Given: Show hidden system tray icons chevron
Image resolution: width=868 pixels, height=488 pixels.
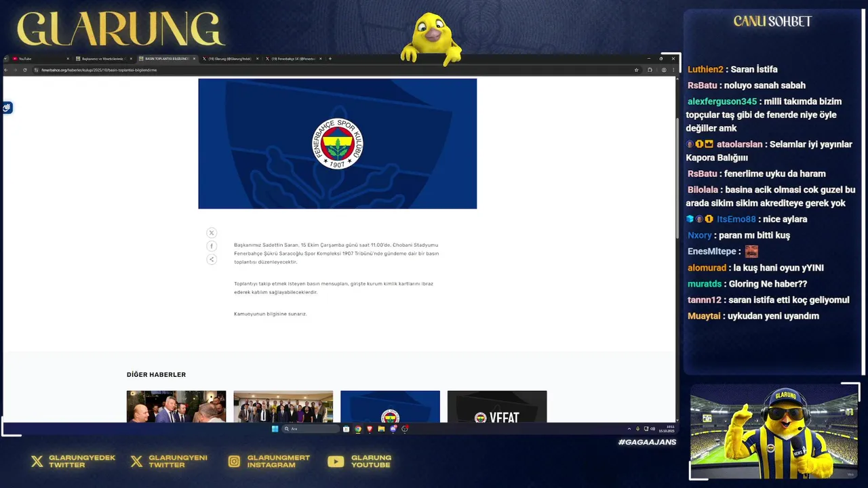Looking at the screenshot, I should 629,429.
